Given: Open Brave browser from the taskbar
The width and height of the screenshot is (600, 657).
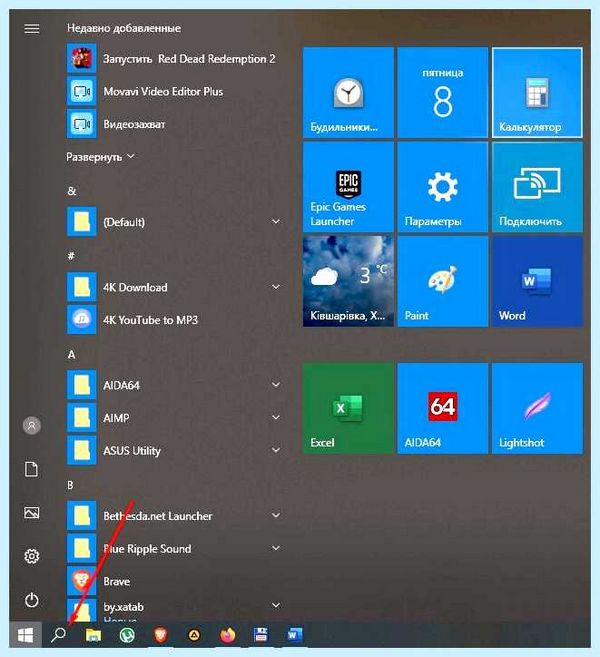Looking at the screenshot, I should coord(160,635).
